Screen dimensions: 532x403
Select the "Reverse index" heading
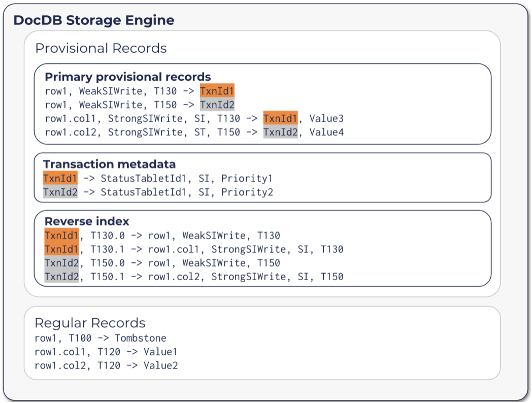(x=87, y=221)
